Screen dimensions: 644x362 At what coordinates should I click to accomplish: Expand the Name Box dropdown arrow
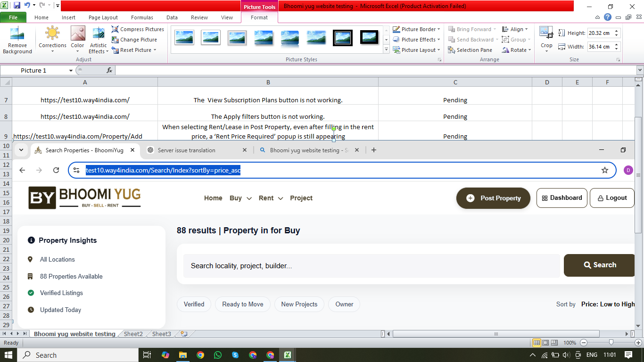71,71
